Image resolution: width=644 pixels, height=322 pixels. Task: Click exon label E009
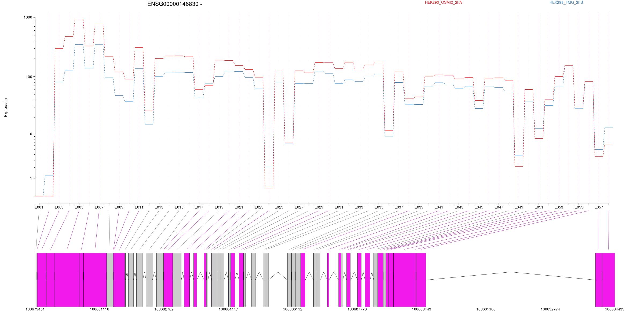[x=119, y=207]
